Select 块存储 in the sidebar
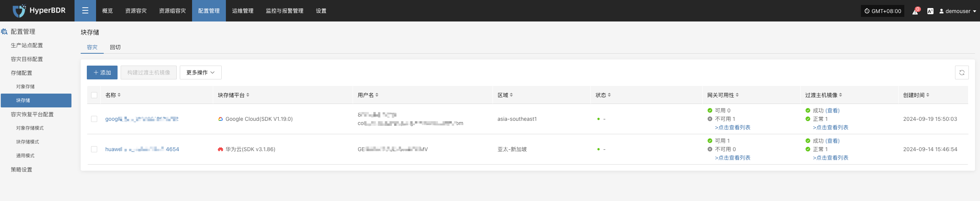 [36, 100]
